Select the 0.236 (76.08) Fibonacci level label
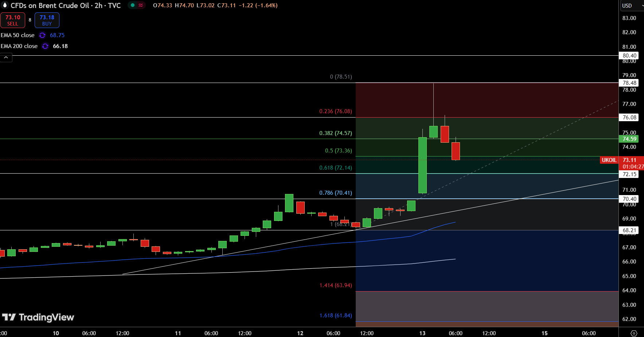644x337 pixels. [x=335, y=111]
